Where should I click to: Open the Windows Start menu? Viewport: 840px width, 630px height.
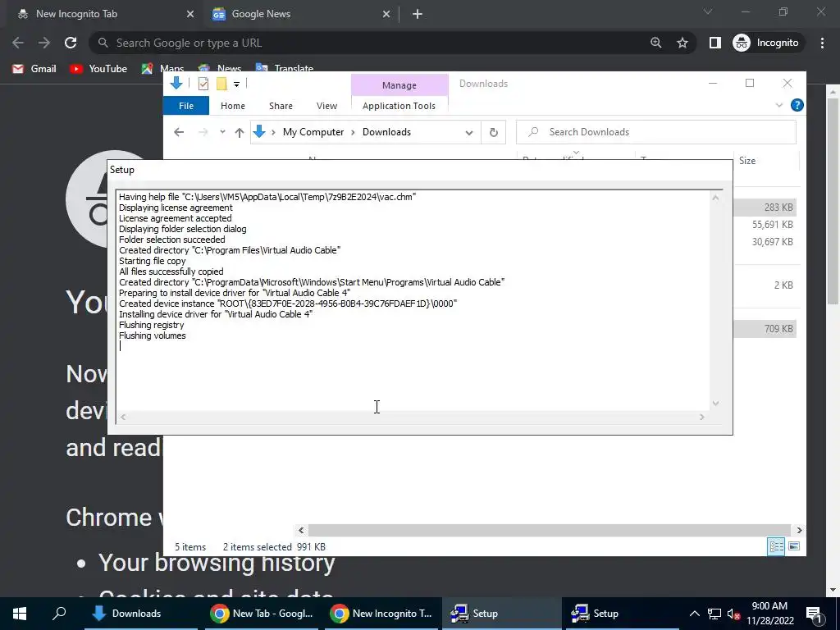pyautogui.click(x=20, y=614)
